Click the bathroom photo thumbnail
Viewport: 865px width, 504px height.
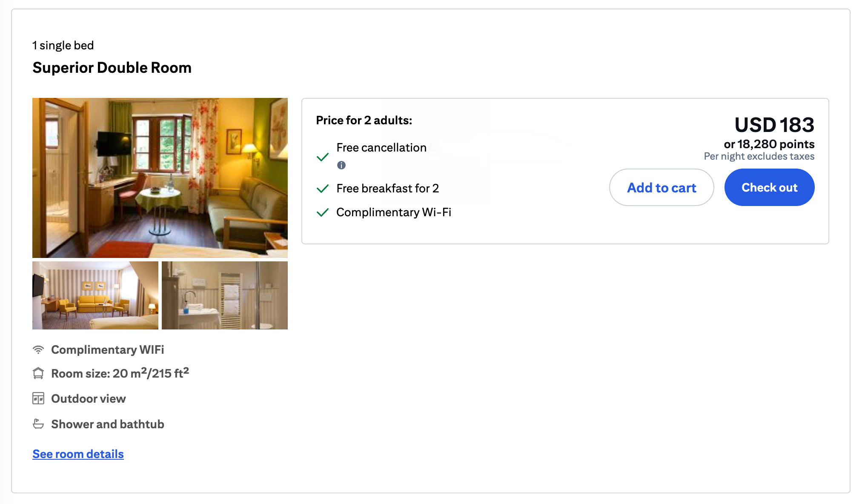[x=224, y=295]
